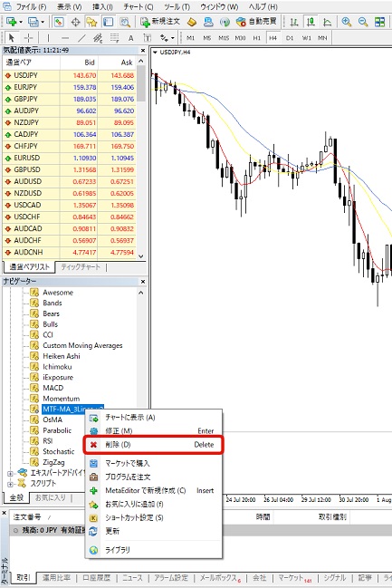Select MACD indicator in Navigator
This screenshot has height=588, width=392.
[53, 388]
